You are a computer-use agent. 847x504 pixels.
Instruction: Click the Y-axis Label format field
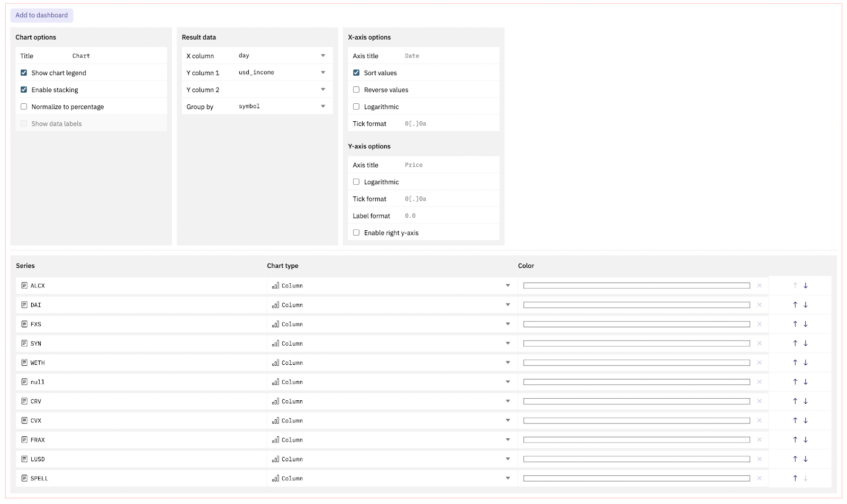click(449, 216)
